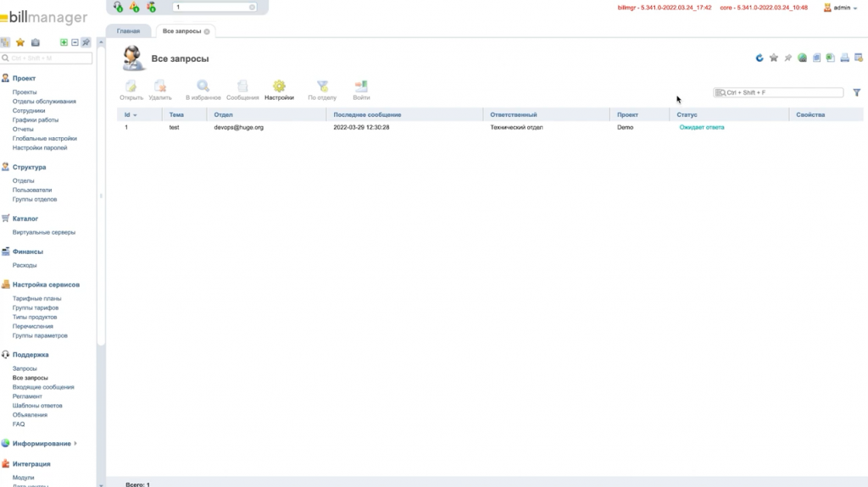The height and width of the screenshot is (487, 868).
Task: Expand the Информирование menu section
Action: (42, 444)
